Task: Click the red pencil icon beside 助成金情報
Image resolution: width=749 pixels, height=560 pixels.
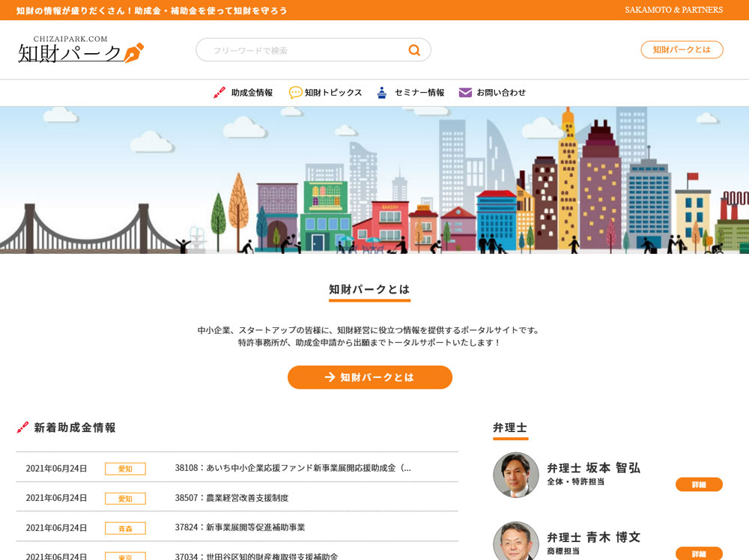Action: 219,93
